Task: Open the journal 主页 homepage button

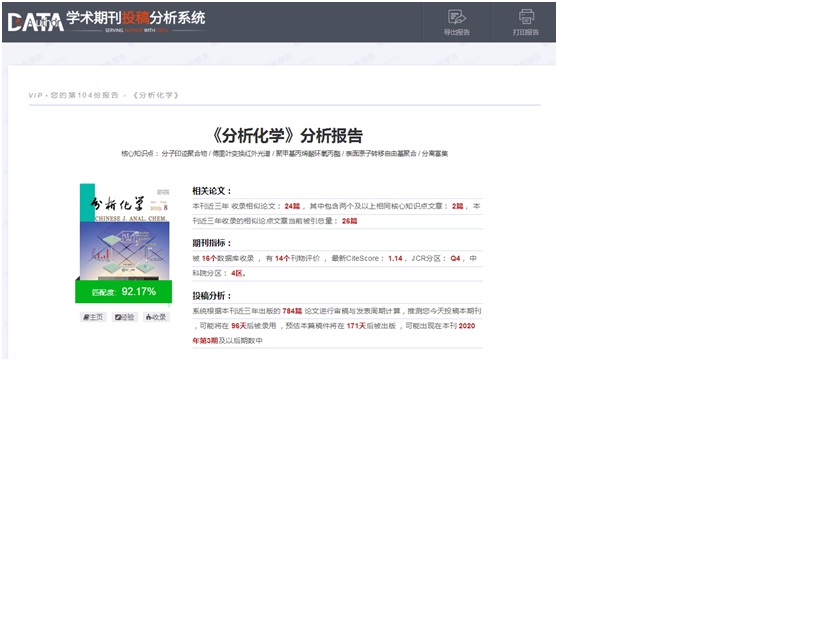Action: tap(93, 317)
